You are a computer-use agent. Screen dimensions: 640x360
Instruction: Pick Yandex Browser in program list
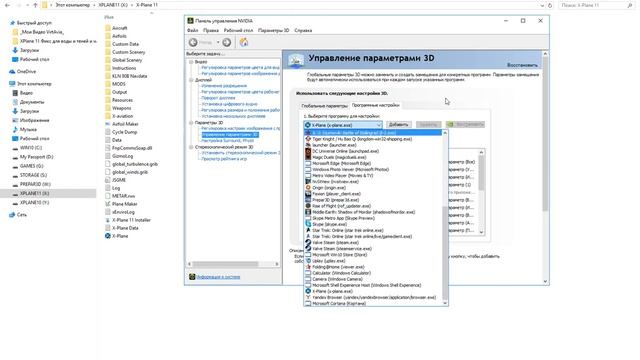coord(374,298)
